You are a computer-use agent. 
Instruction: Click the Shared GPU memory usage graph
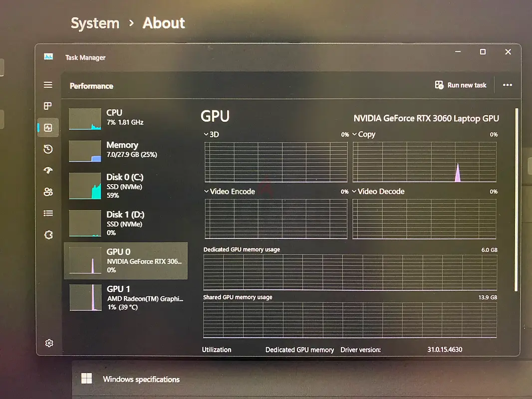click(350, 320)
